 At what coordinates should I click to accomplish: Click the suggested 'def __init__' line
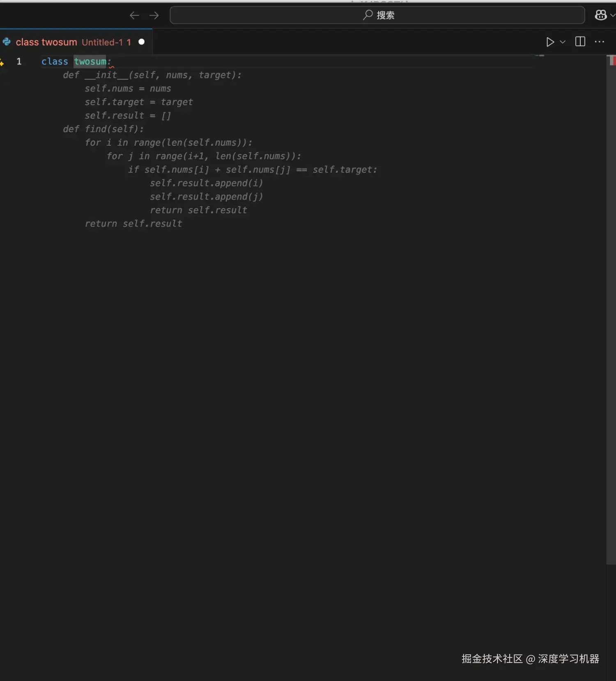[152, 75]
